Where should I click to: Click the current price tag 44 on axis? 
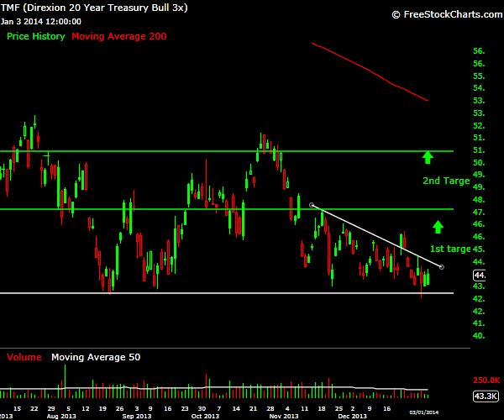(x=480, y=275)
